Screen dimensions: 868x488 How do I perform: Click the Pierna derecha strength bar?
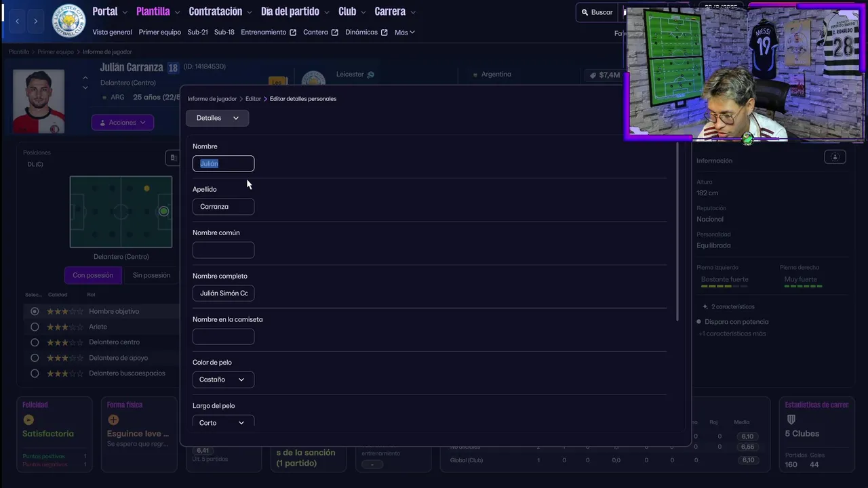803,287
